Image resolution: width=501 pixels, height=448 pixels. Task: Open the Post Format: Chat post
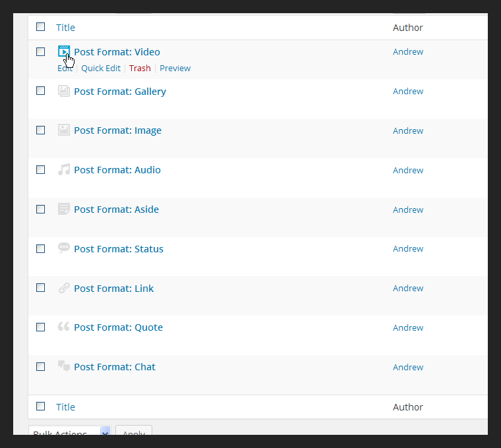point(115,367)
